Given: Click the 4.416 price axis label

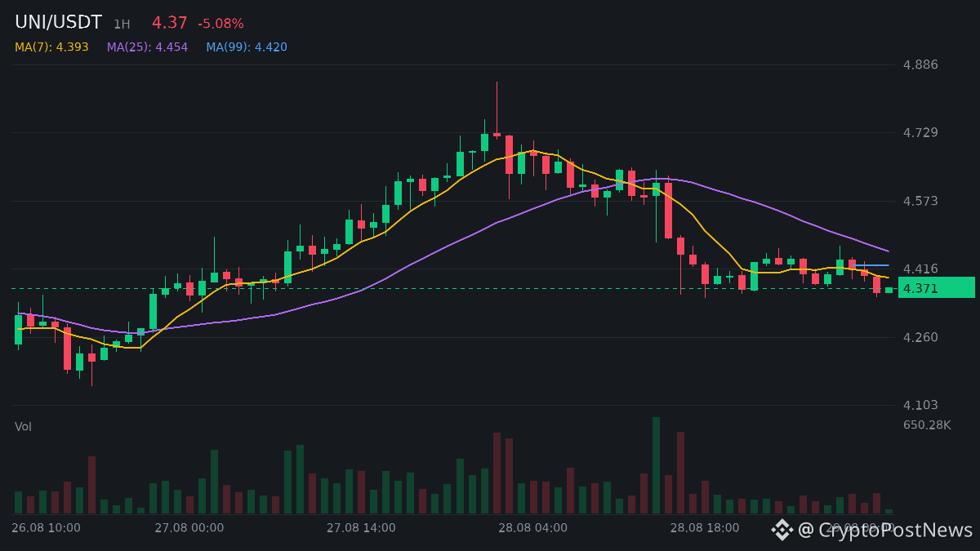Looking at the screenshot, I should pyautogui.click(x=920, y=269).
